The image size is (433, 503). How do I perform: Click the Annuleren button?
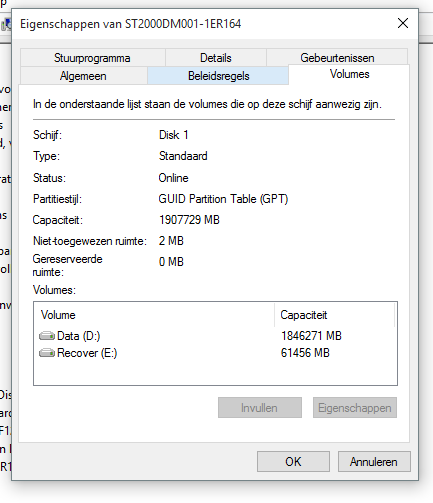[x=374, y=462]
